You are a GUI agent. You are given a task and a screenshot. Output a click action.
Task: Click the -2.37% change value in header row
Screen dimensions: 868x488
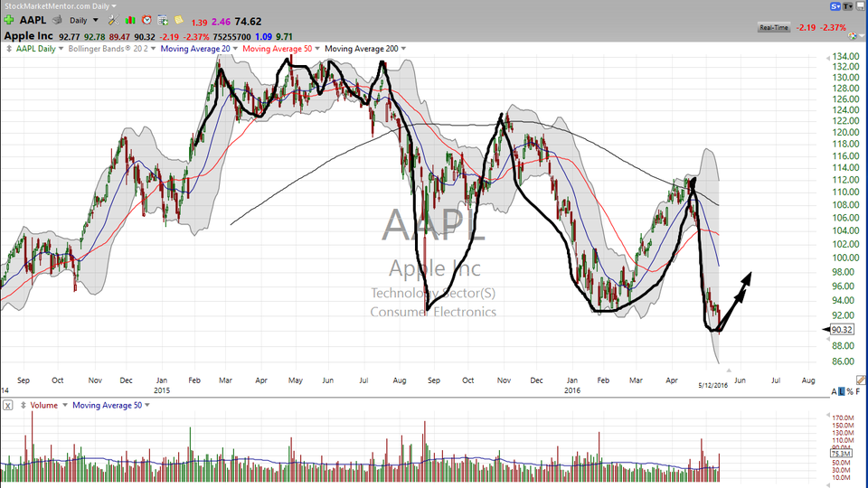pos(196,37)
